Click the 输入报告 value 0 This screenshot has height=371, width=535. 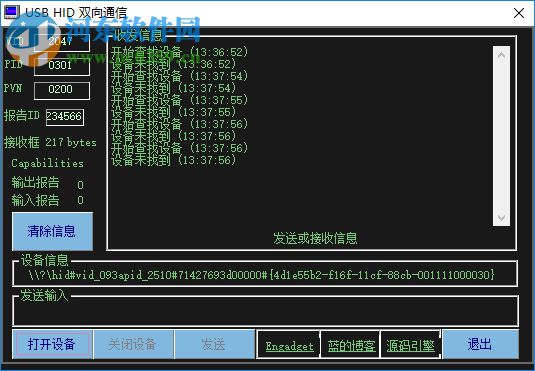pos(80,200)
